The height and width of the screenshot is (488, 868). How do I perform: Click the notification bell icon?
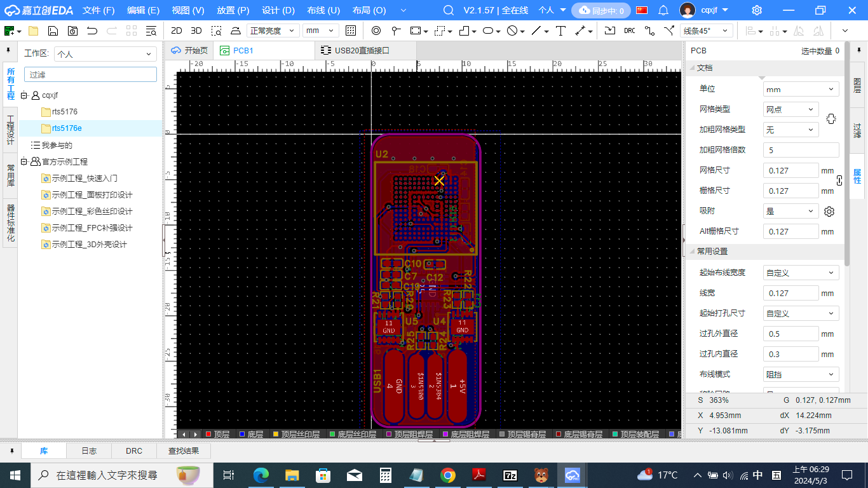(x=663, y=10)
